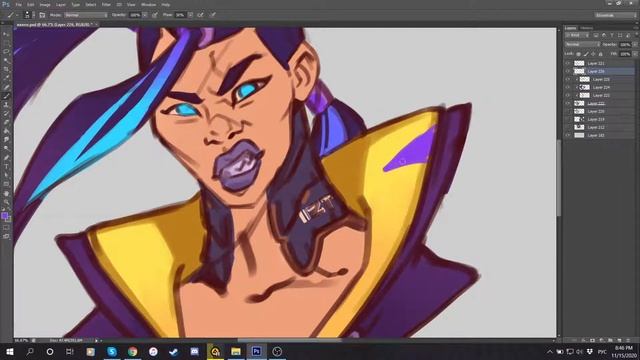The image size is (640, 360).
Task: Switch to the tab beside the Layers tab
Action: (x=587, y=28)
